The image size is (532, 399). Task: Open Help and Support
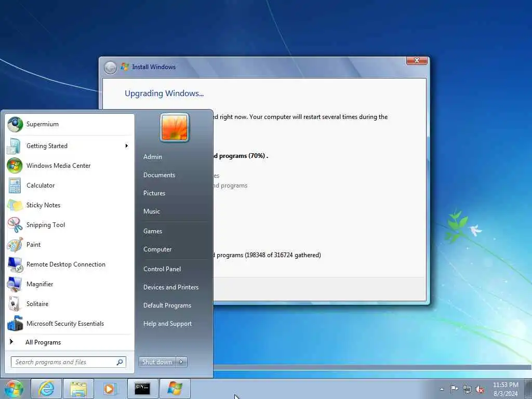click(168, 324)
